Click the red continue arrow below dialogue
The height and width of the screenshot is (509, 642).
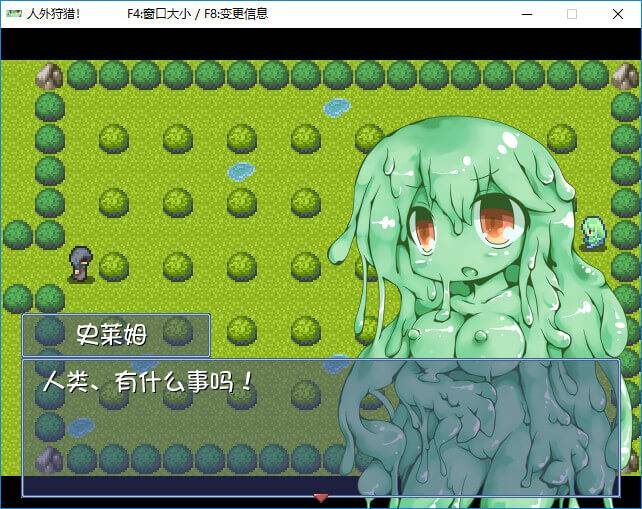321,497
